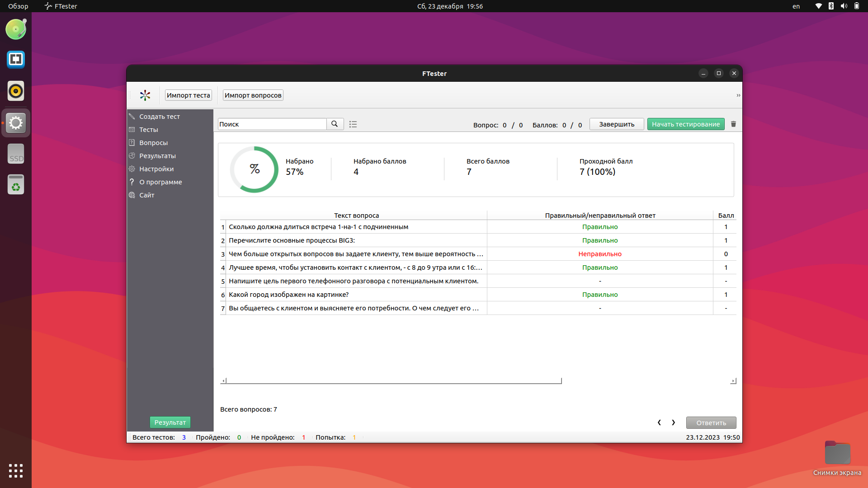Go to the next question arrow
The height and width of the screenshot is (488, 868).
pos(674,422)
